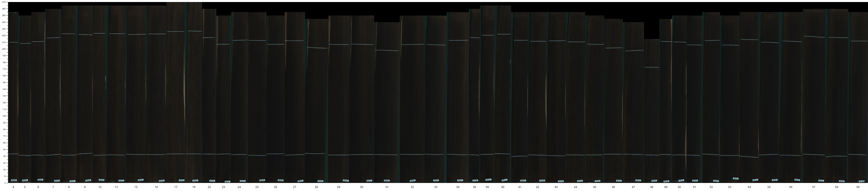Viewport: 868px width, 191px height.
Task: Click x-axis label 17
Action: click(176, 187)
